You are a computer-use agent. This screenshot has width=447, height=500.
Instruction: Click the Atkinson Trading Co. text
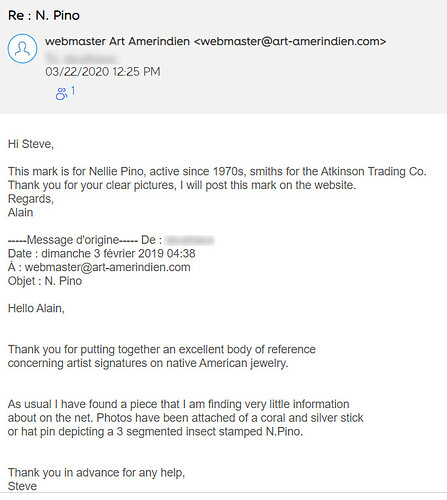pyautogui.click(x=373, y=171)
